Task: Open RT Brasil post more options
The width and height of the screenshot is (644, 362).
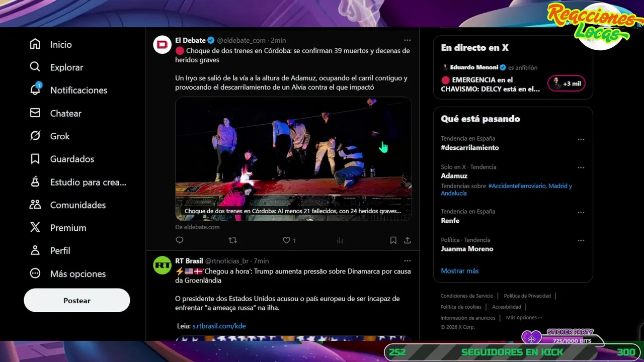Action: pyautogui.click(x=408, y=261)
